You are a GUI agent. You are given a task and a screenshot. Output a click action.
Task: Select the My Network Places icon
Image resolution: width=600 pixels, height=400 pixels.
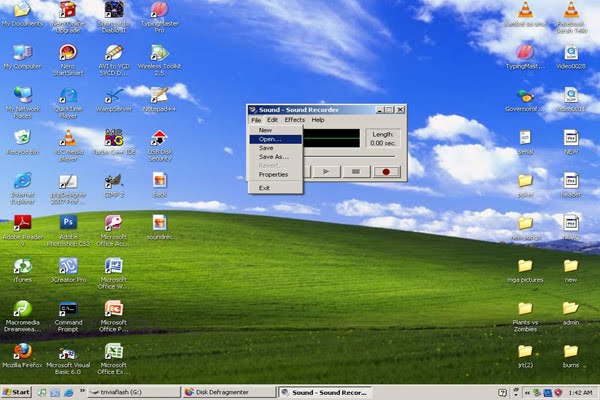(23, 101)
